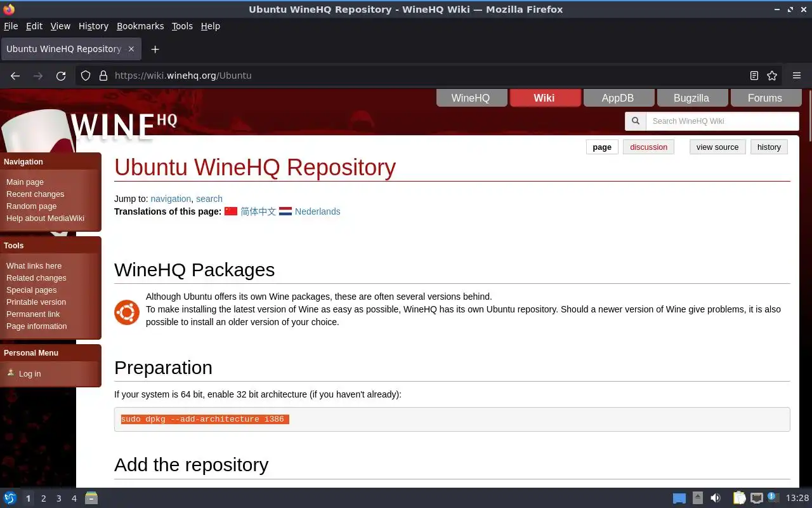Screen dimensions: 812x508
Task: Go back with the browser back arrow
Action: pos(15,76)
